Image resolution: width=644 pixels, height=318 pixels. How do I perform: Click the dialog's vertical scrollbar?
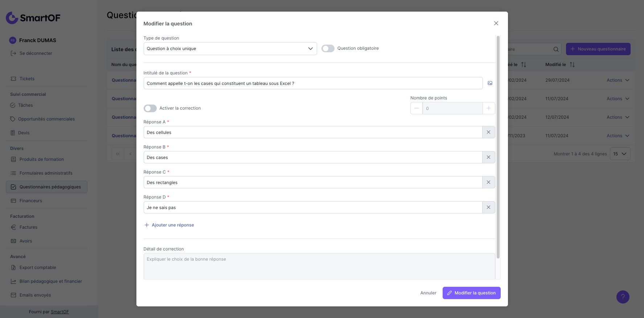coord(498,145)
